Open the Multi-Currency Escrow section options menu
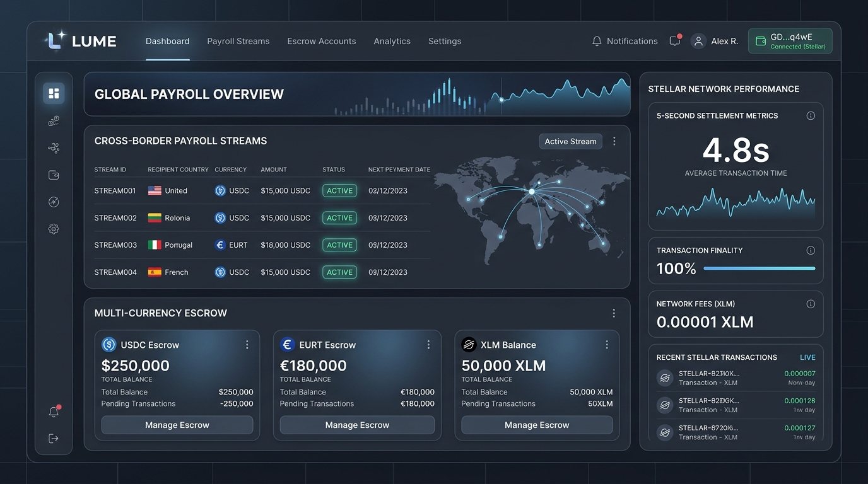The height and width of the screenshot is (484, 868). 614,313
